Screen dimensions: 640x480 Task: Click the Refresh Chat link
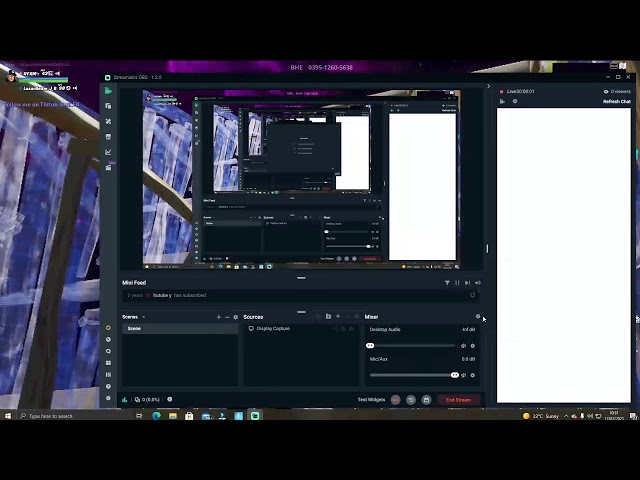(x=617, y=101)
